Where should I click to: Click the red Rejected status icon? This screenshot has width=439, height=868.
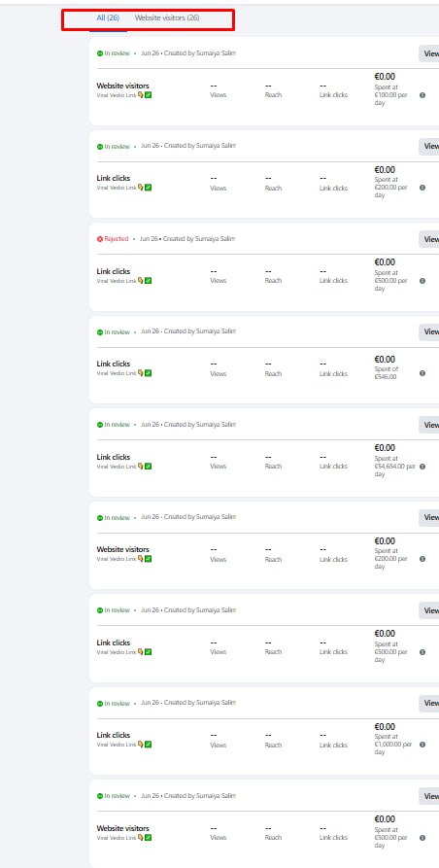click(x=100, y=239)
